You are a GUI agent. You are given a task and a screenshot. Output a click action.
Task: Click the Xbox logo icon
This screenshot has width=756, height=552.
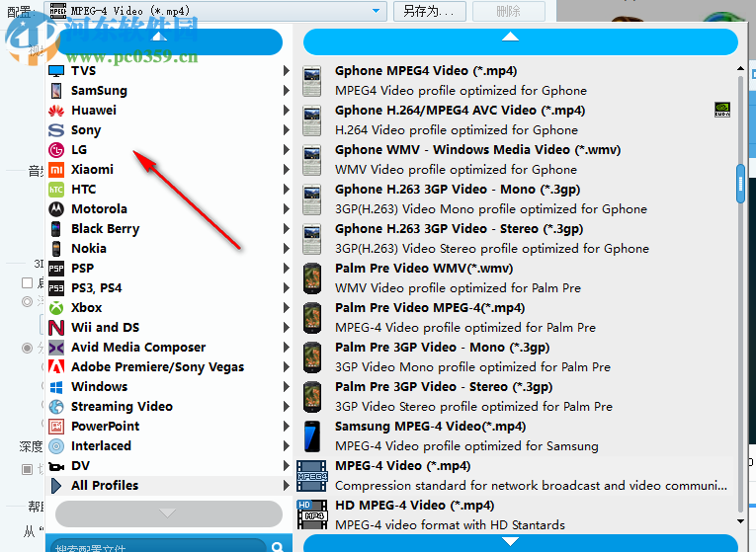tap(56, 308)
